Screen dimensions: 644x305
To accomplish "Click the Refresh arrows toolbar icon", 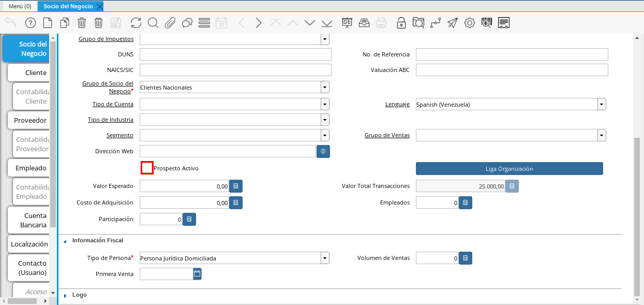I will click(x=136, y=23).
